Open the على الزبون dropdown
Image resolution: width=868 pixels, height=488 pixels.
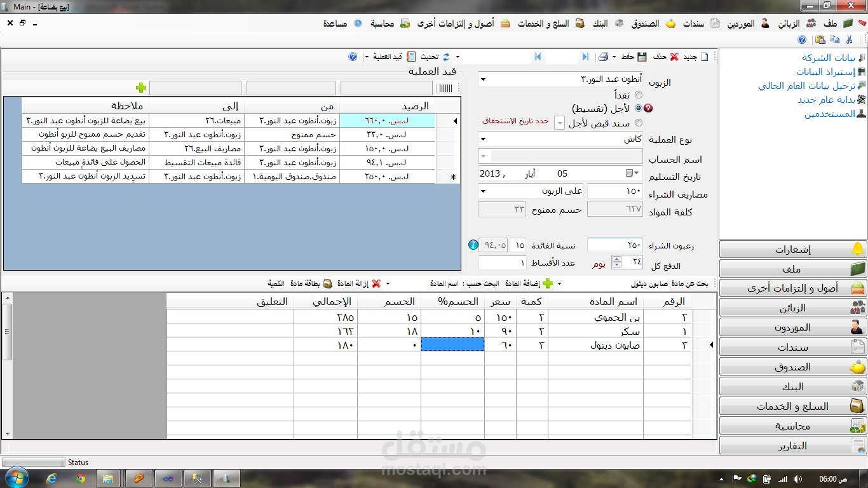[x=484, y=191]
